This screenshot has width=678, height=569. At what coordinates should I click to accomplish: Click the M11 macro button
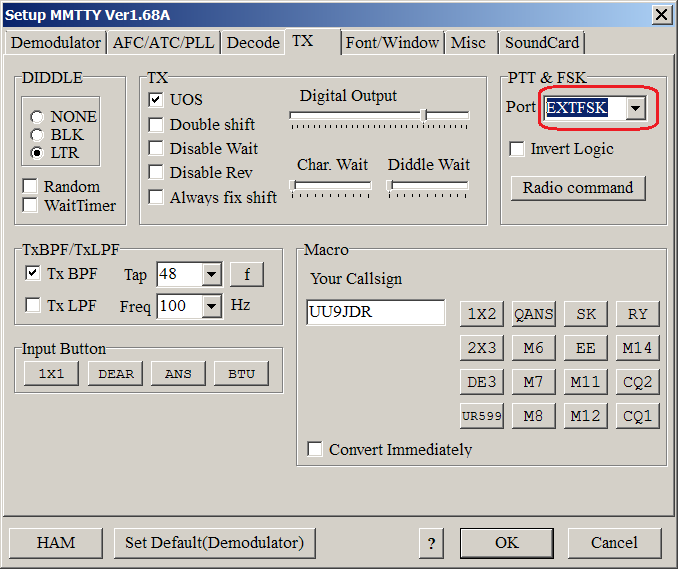click(x=585, y=382)
